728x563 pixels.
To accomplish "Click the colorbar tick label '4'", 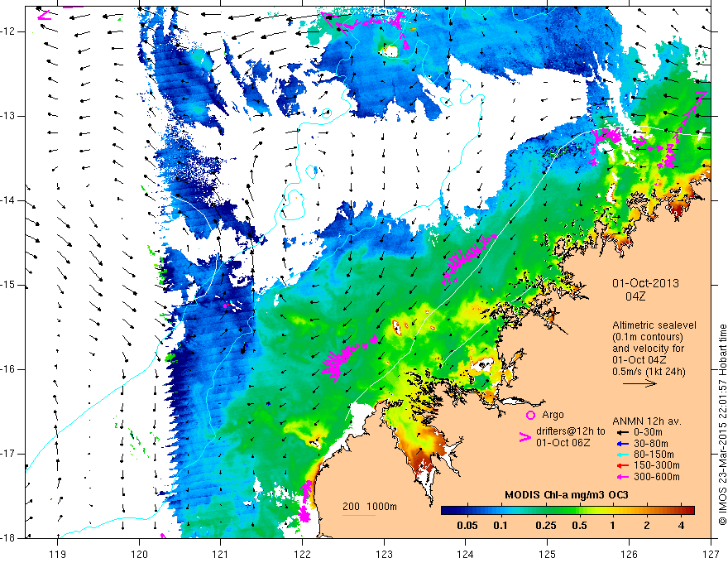I will pos(681,526).
